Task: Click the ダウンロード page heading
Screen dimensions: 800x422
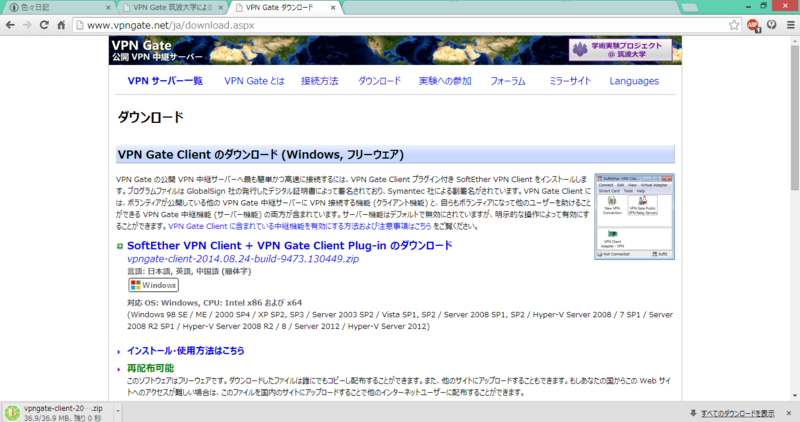Action: pos(151,117)
